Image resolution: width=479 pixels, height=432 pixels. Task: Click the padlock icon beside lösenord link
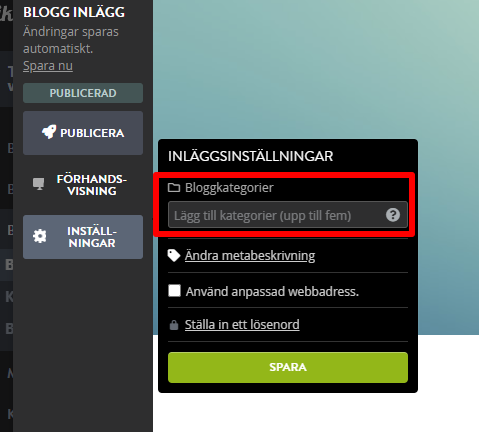tap(174, 325)
